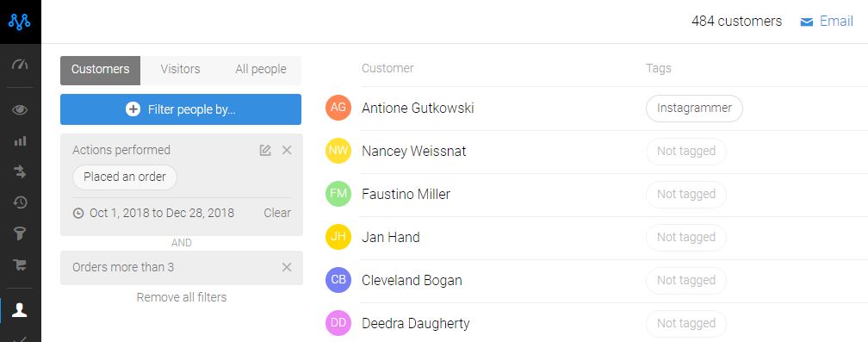Select the arrows flow icon in sidebar
This screenshot has height=342, width=868.
20,172
